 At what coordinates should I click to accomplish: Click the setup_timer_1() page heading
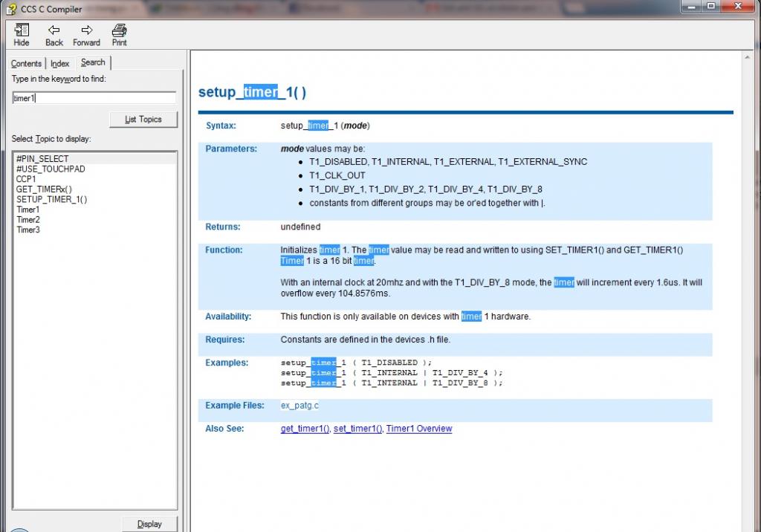252,91
